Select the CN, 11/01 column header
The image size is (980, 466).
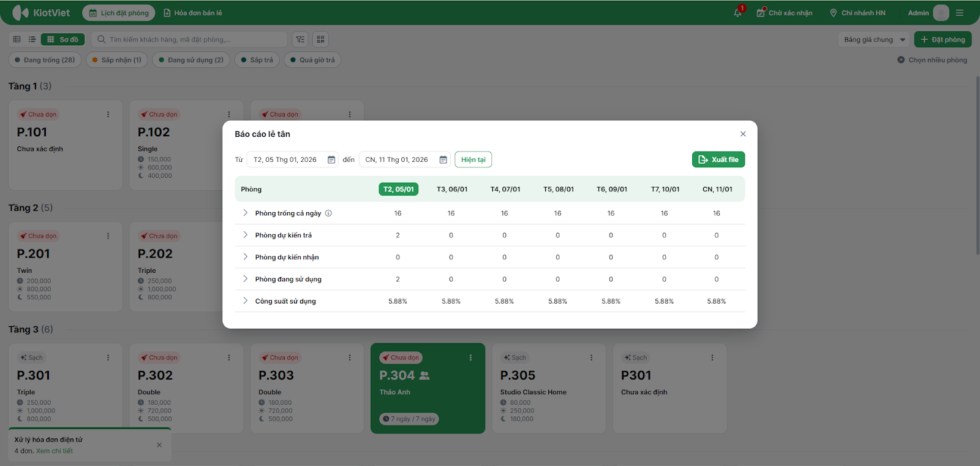tap(717, 189)
